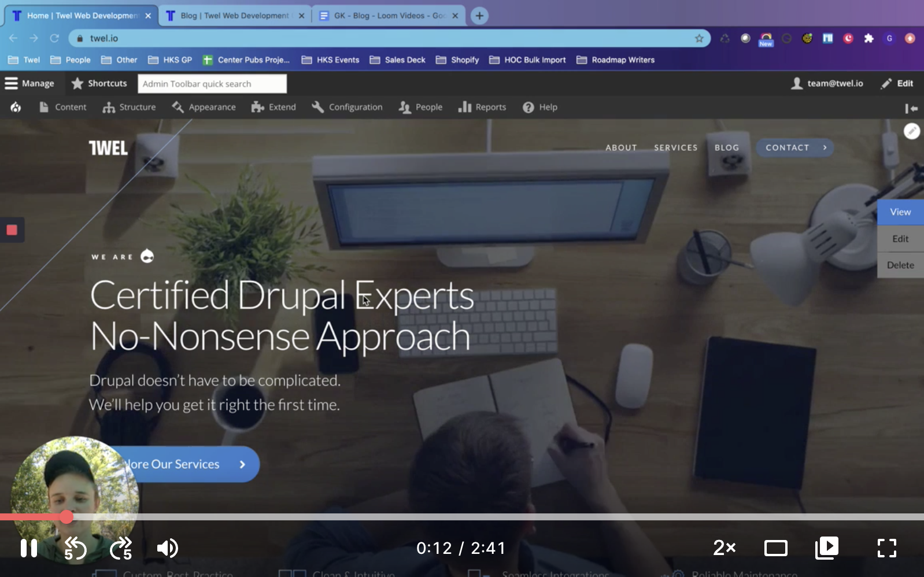Open the Roadmap Writers bookmarks folder

click(616, 60)
